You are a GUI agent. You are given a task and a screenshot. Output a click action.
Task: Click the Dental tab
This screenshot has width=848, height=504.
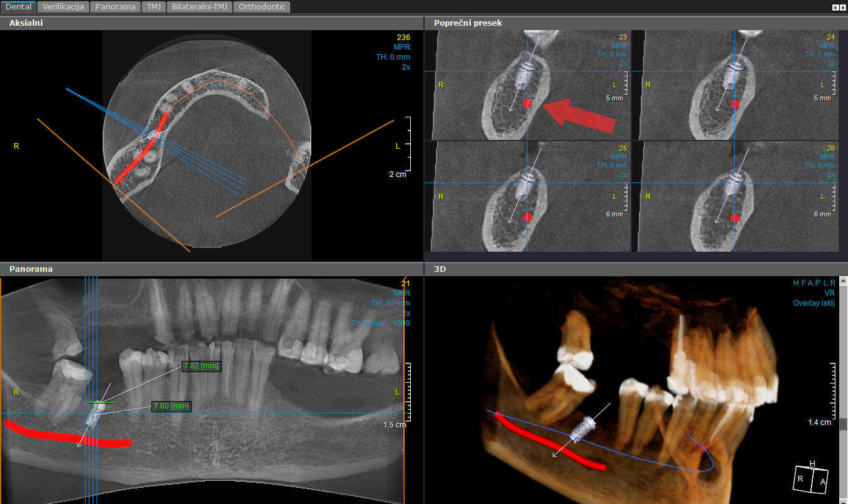point(18,7)
